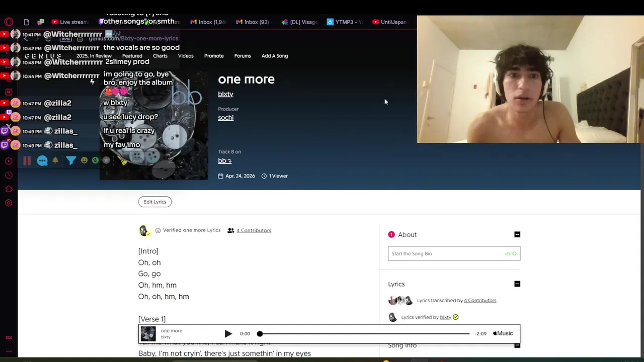The image size is (644, 362).
Task: Switch to the [DL] Visage tab
Action: tap(299, 22)
